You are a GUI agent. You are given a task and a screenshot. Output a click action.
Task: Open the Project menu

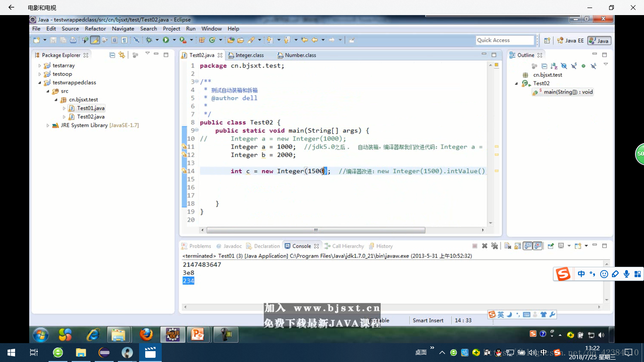click(x=172, y=29)
